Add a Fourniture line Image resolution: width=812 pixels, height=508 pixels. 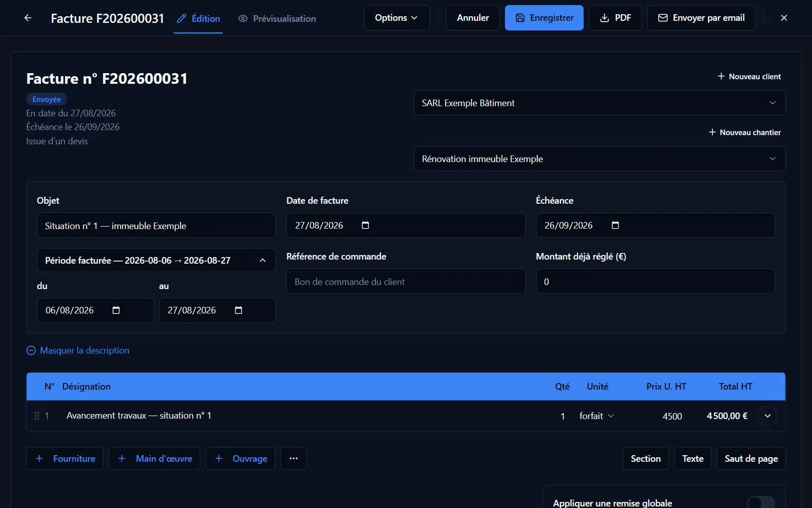(x=65, y=458)
